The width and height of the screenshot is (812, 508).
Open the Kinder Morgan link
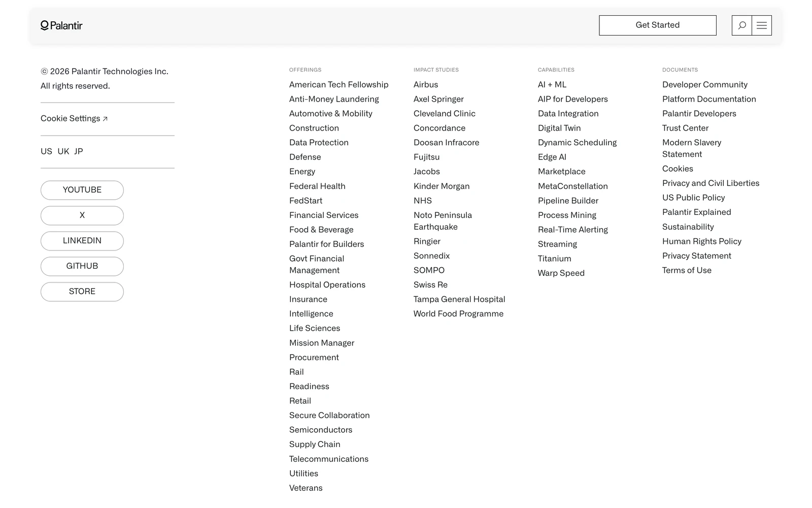[x=442, y=186]
